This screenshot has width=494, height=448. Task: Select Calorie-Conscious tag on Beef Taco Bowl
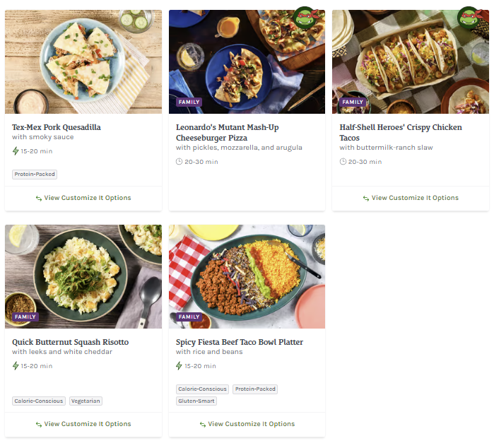tap(203, 389)
